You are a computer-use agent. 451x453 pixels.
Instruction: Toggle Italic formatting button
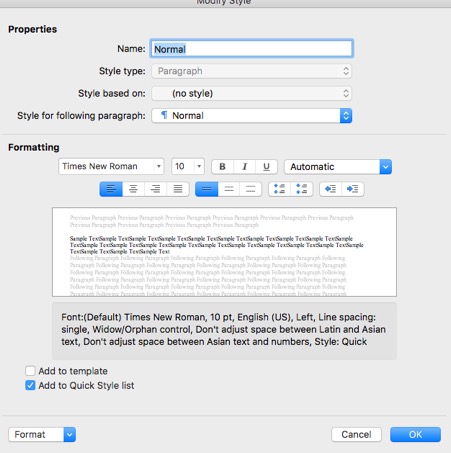244,167
